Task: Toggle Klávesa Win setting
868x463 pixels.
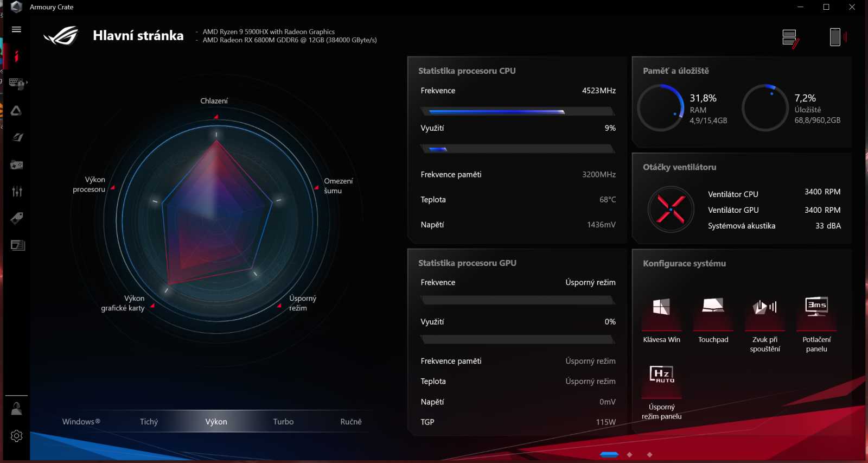Action: pos(661,320)
